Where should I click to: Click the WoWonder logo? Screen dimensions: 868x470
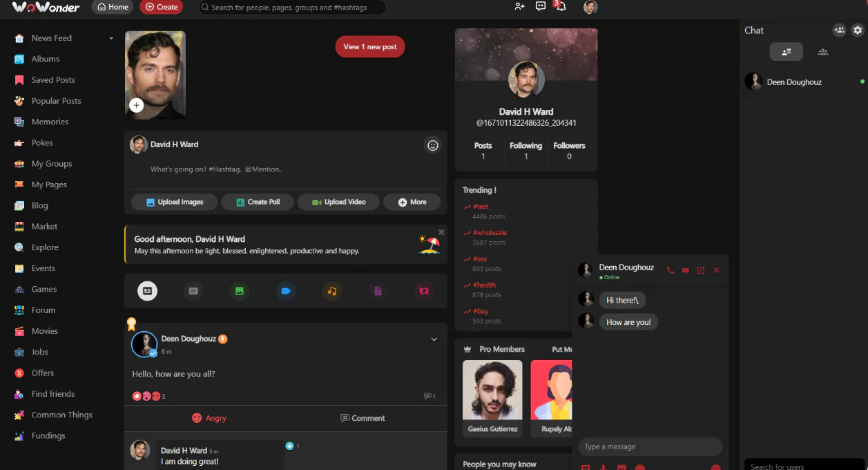(46, 7)
